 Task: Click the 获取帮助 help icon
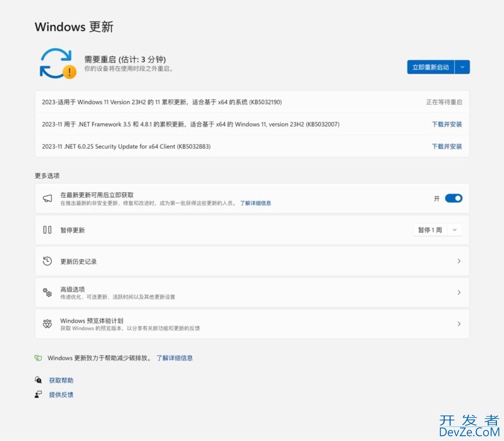(x=38, y=380)
